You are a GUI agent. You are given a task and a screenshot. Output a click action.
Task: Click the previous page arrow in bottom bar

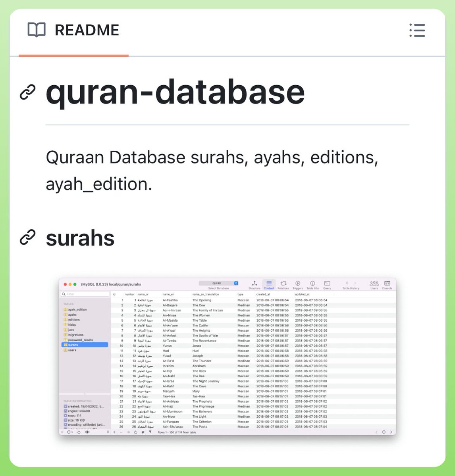(376, 432)
